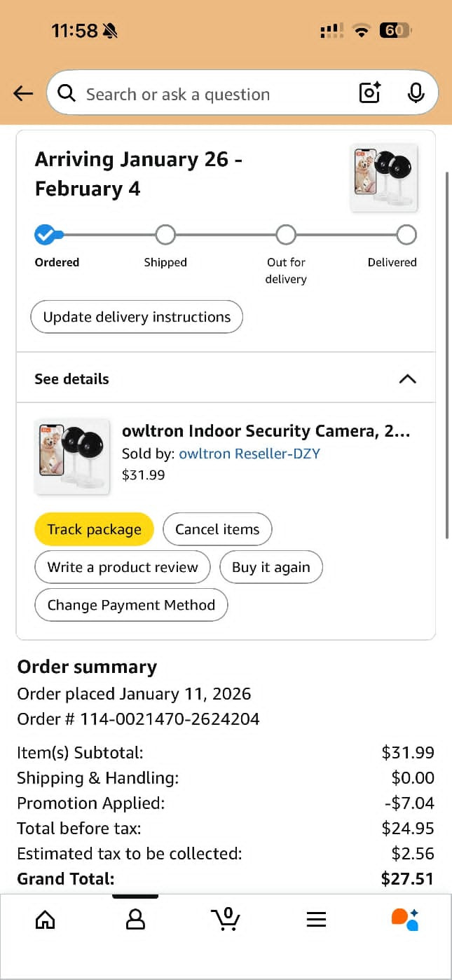Click Change Payment Method button
Viewport: 452px width, 980px height.
[x=131, y=605]
